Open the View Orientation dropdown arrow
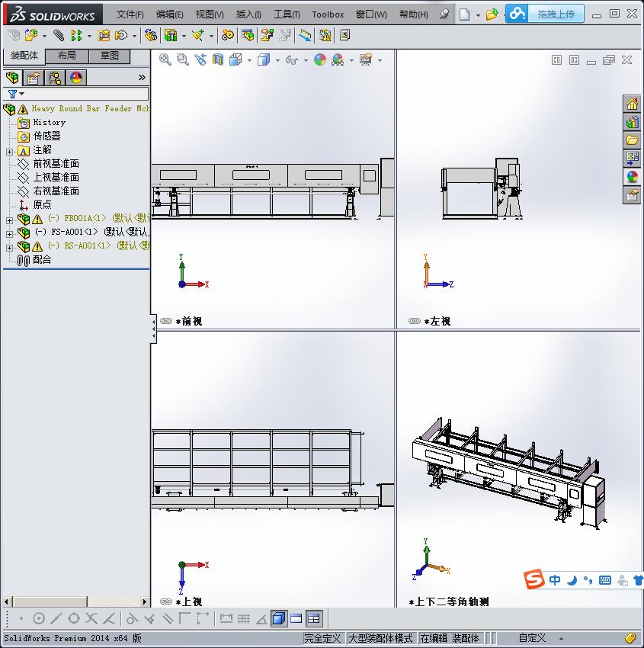The width and height of the screenshot is (644, 648). (249, 61)
